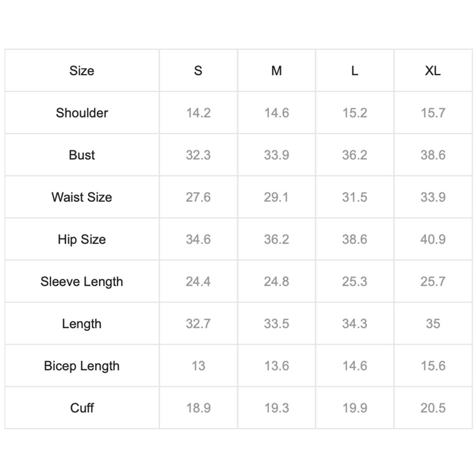Select the Hip Size row label

(82, 239)
